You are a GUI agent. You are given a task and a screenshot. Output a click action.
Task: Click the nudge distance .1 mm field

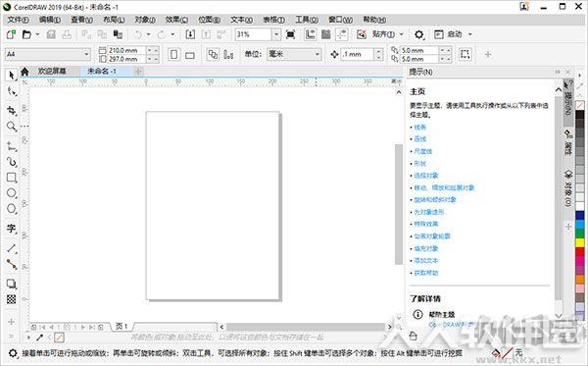[358, 54]
